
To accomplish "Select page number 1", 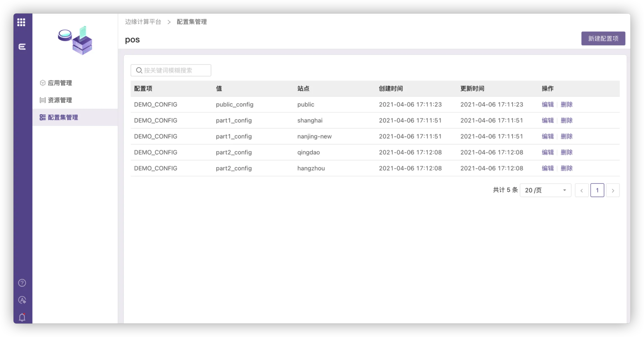I will pos(597,190).
